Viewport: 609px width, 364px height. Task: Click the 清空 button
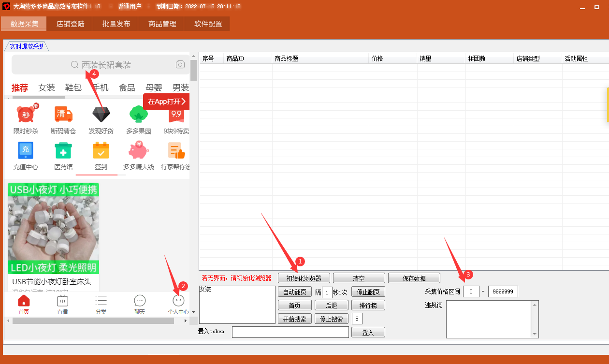(x=359, y=278)
